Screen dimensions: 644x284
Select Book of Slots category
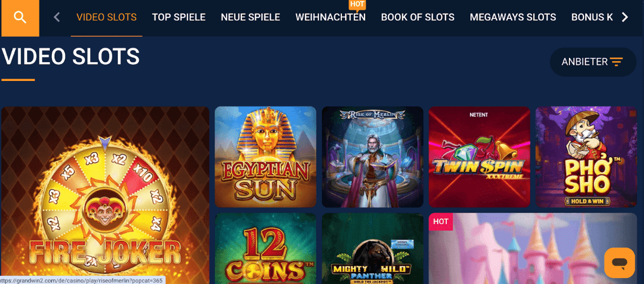418,18
